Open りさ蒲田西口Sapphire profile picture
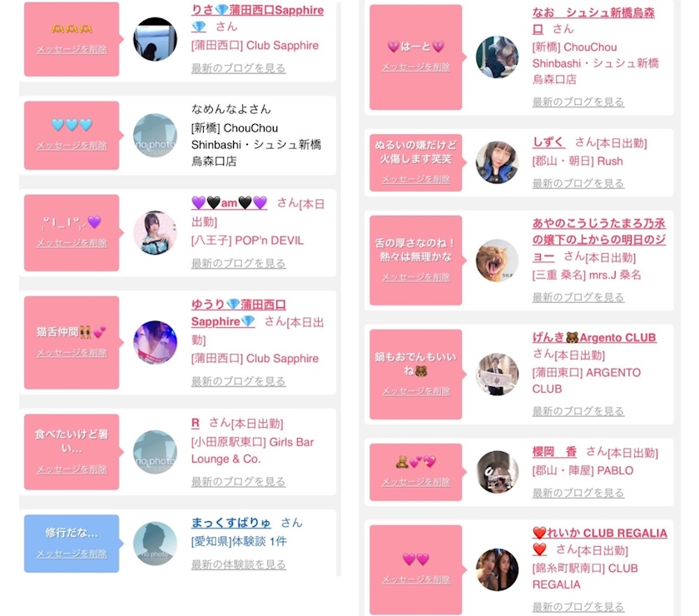The width and height of the screenshot is (699, 616). [155, 39]
